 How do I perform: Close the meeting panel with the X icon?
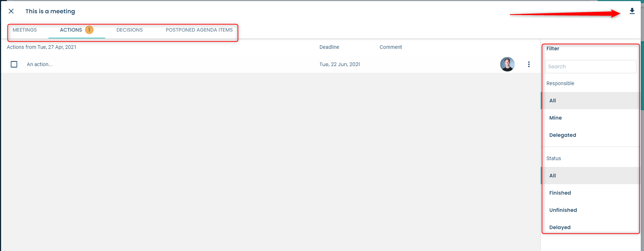pyautogui.click(x=11, y=11)
